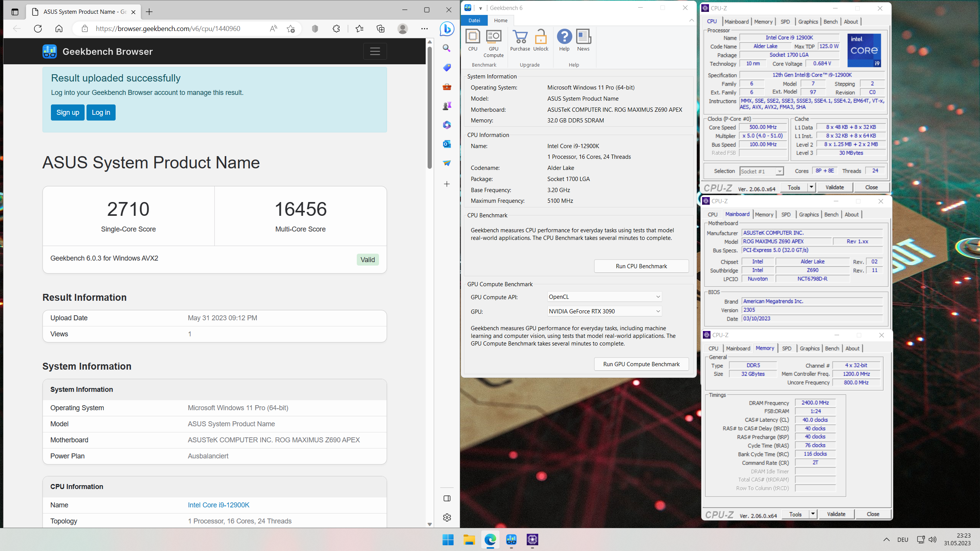Show hidden system tray icons
The image size is (980, 551).
tap(887, 540)
